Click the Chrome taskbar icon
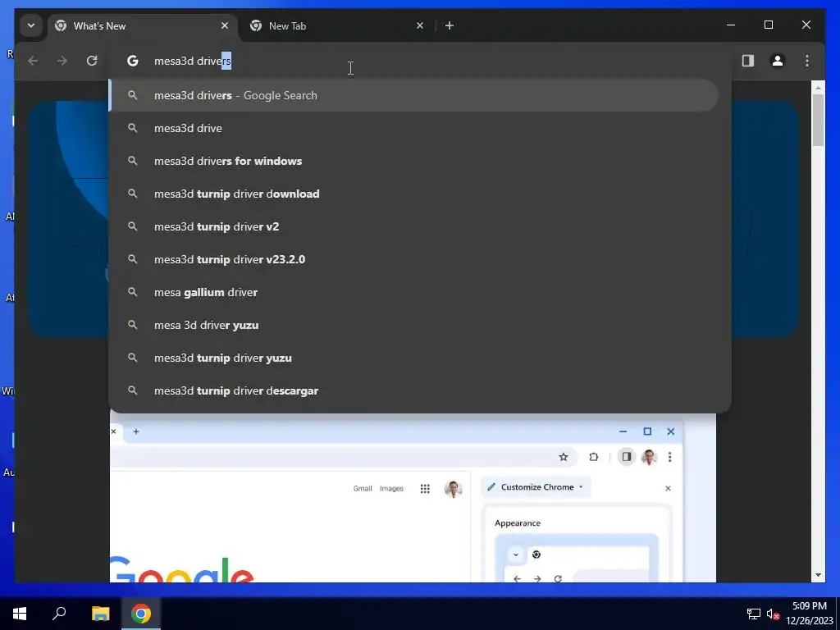 pos(141,614)
